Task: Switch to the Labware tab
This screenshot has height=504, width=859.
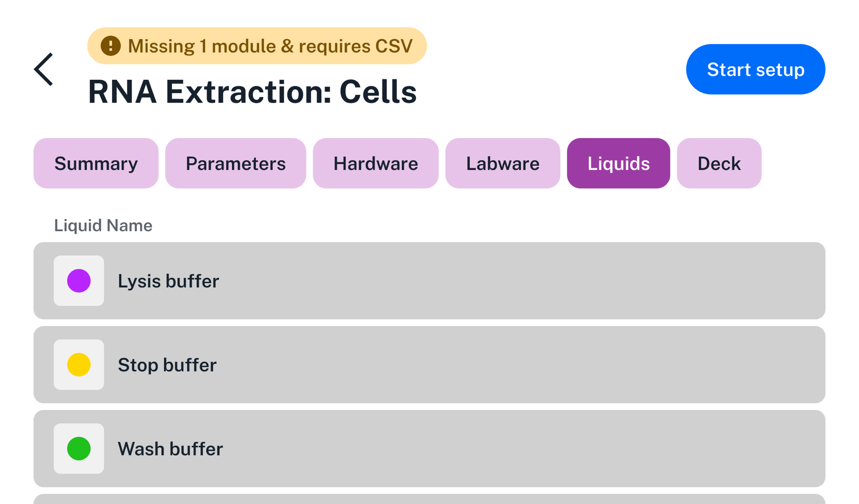Action: click(x=502, y=163)
